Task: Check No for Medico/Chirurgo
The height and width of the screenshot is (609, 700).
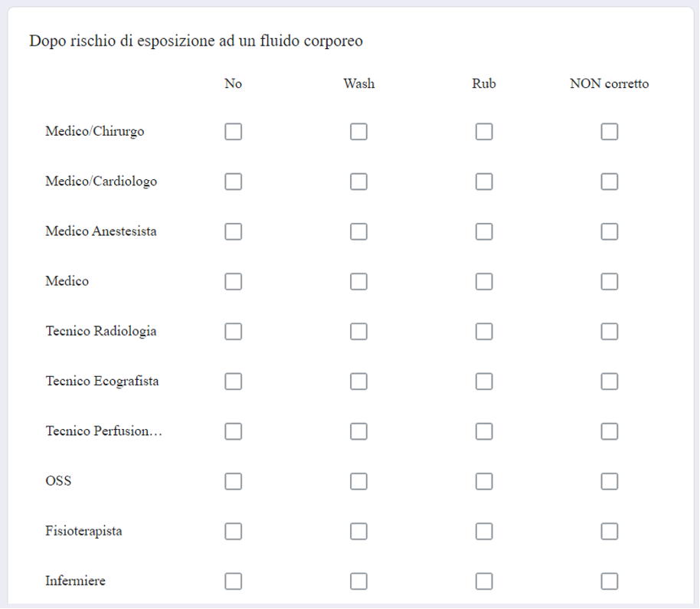Action: click(x=233, y=132)
